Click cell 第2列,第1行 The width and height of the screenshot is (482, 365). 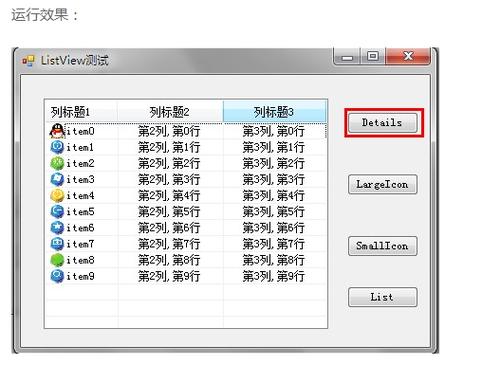(169, 147)
